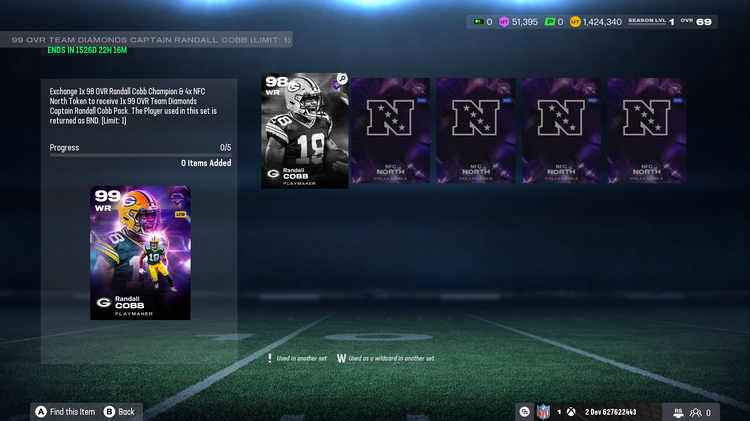
Task: Select the 98 OVR Randall Cobb Champion card
Action: coord(305,131)
